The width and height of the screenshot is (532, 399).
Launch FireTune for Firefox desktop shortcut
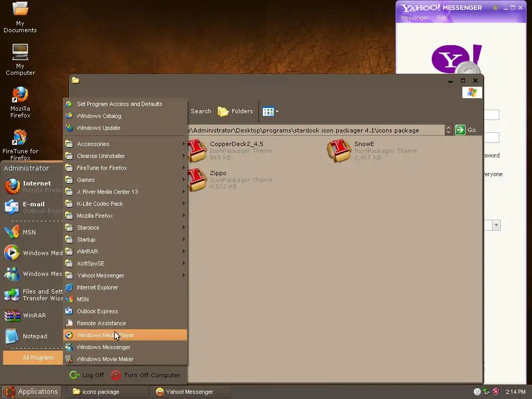click(x=20, y=145)
